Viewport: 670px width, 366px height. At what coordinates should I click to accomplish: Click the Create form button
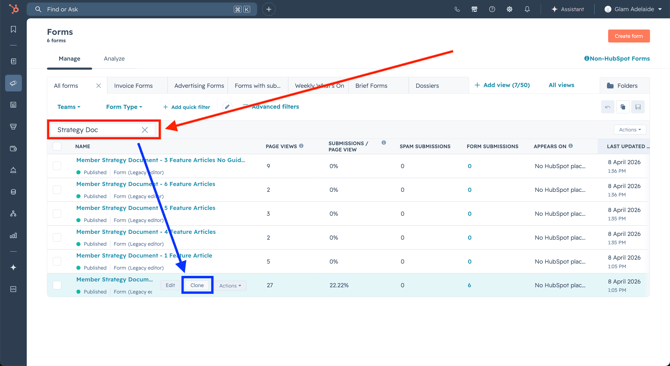[629, 36]
